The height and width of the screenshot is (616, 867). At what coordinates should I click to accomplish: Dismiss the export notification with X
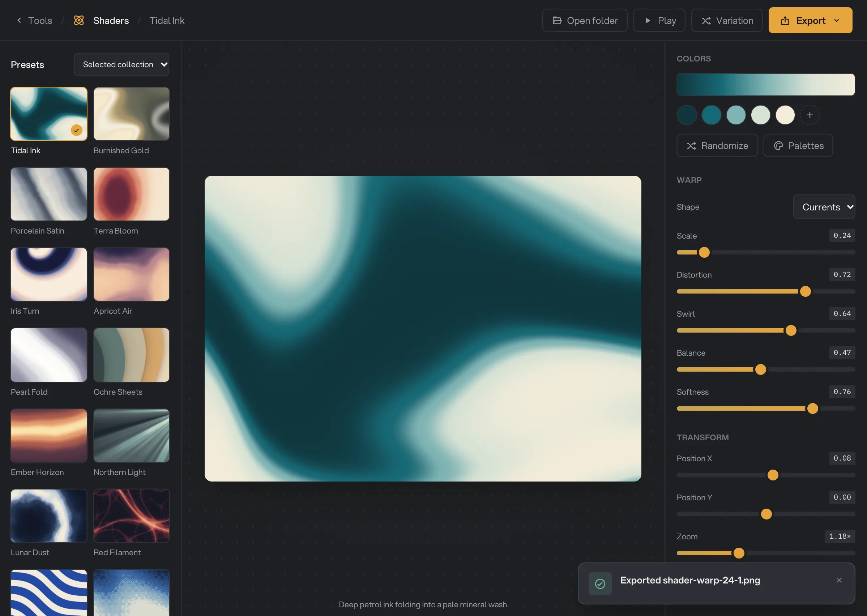coord(838,580)
